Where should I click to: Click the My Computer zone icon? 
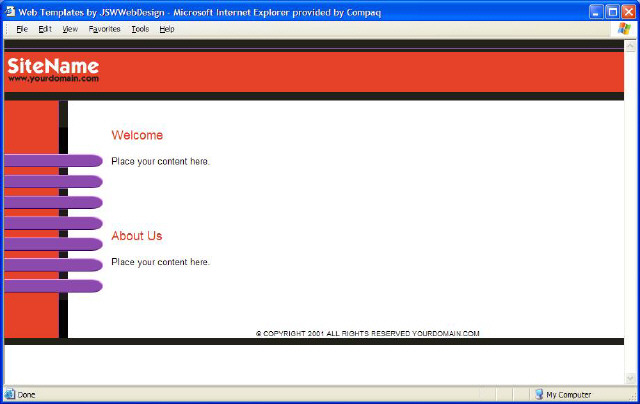click(x=539, y=395)
